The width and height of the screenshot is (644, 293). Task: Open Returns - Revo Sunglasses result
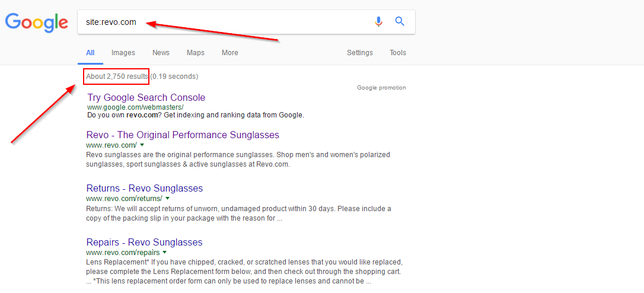pos(145,189)
